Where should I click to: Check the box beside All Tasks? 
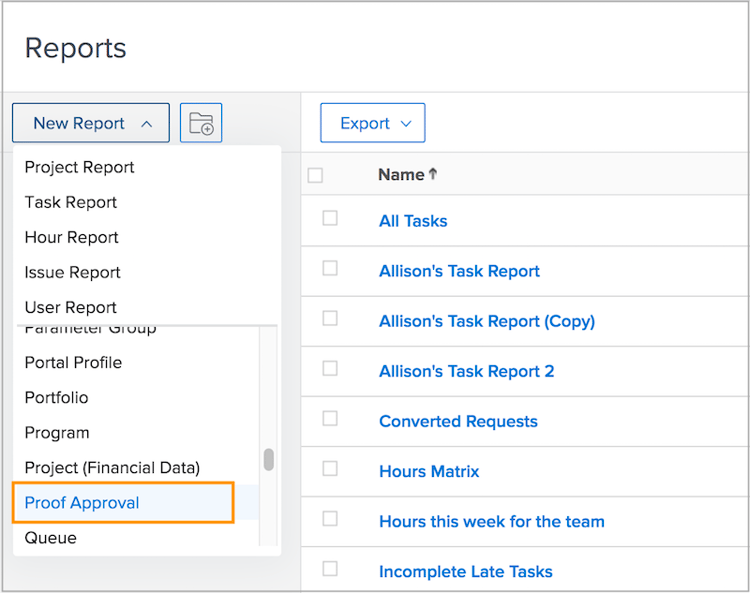(x=330, y=218)
